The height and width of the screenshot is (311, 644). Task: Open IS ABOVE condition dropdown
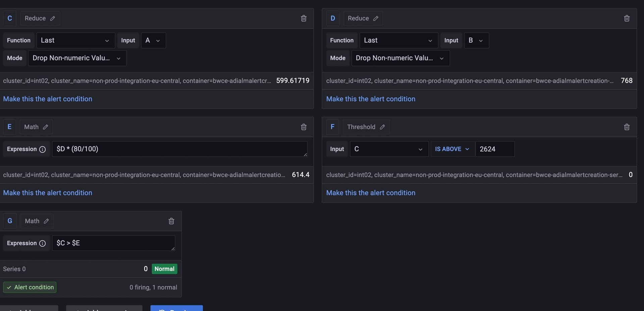pos(452,149)
